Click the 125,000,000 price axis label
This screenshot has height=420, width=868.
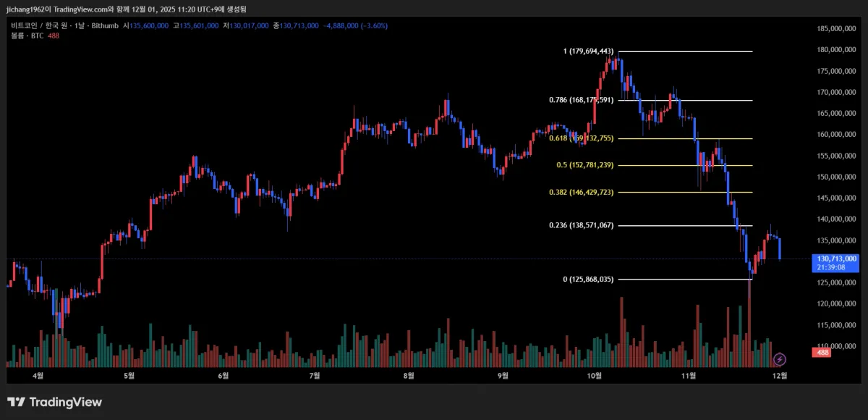[x=837, y=282]
